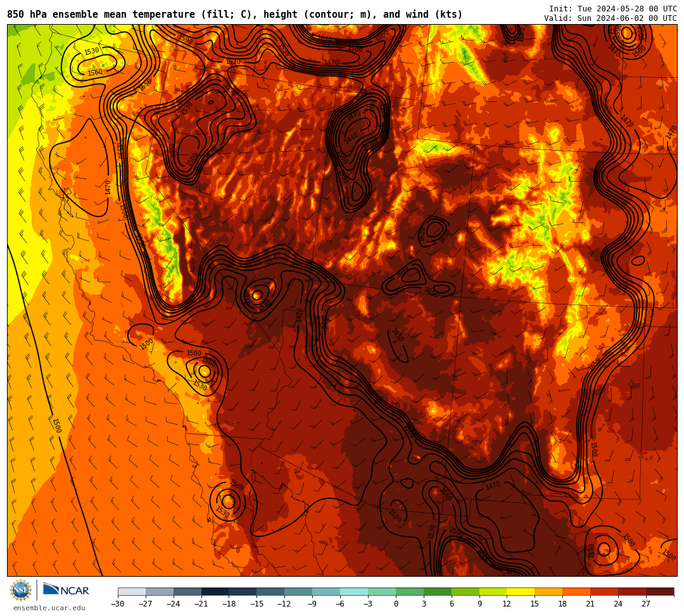The image size is (684, 616).
Task: Click the −9 colorbar tick label
Action: click(312, 604)
